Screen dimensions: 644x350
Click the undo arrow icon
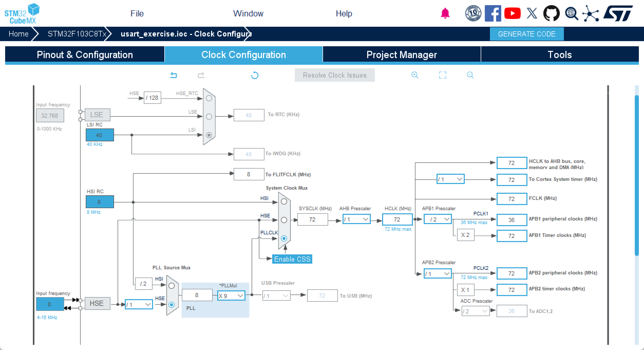tap(174, 75)
